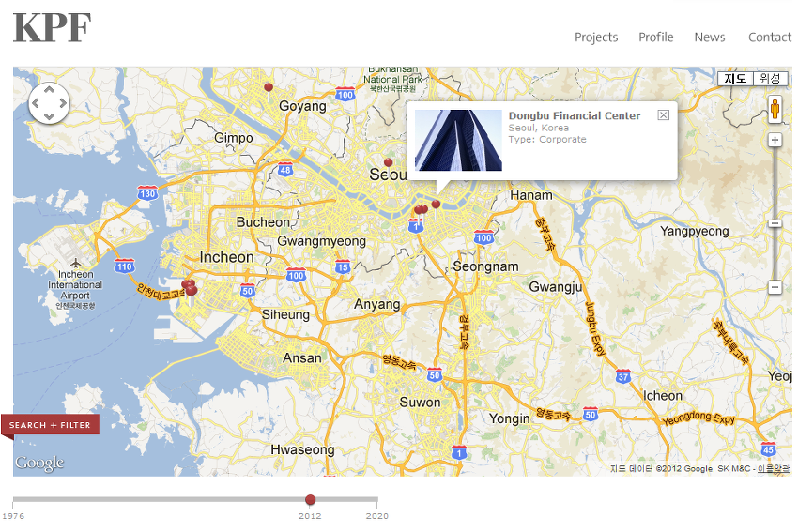Click the red pin above the Seoul label
Screen dimensions: 798x532
point(389,162)
